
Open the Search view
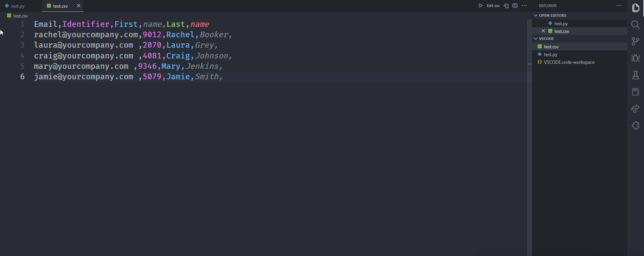click(636, 25)
